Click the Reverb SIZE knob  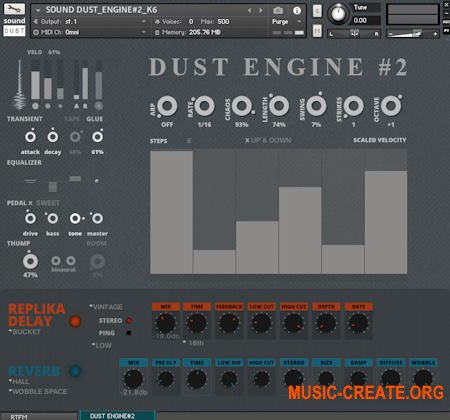click(x=326, y=379)
